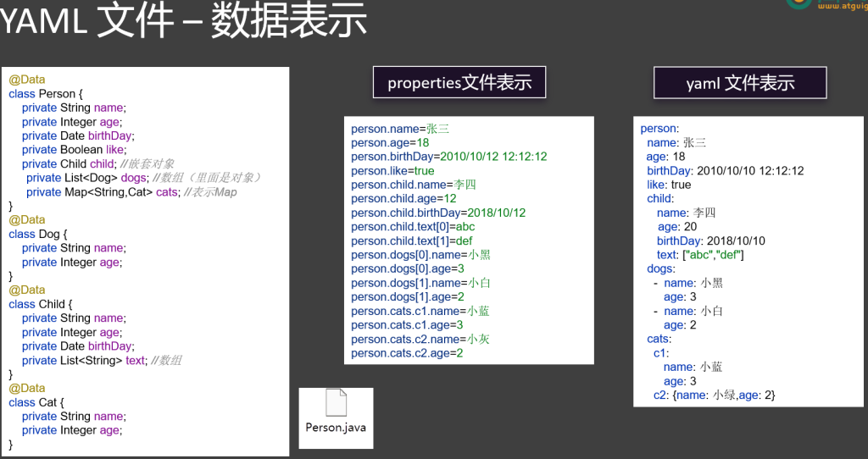
Task: Click the 'dogs:' key in yaml panel
Action: [661, 268]
